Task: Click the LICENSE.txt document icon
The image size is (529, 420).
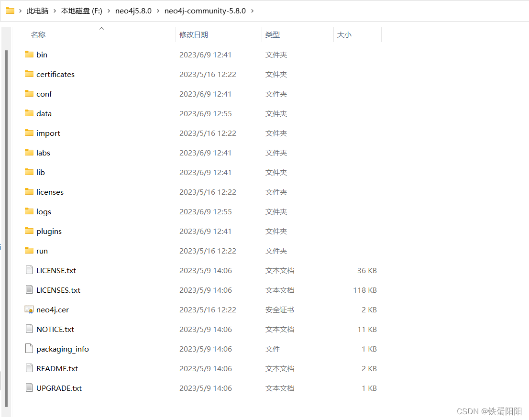Action: click(x=29, y=270)
